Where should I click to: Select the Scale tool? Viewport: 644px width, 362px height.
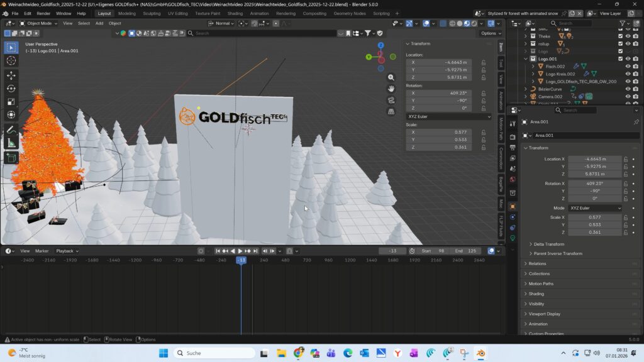(x=11, y=101)
